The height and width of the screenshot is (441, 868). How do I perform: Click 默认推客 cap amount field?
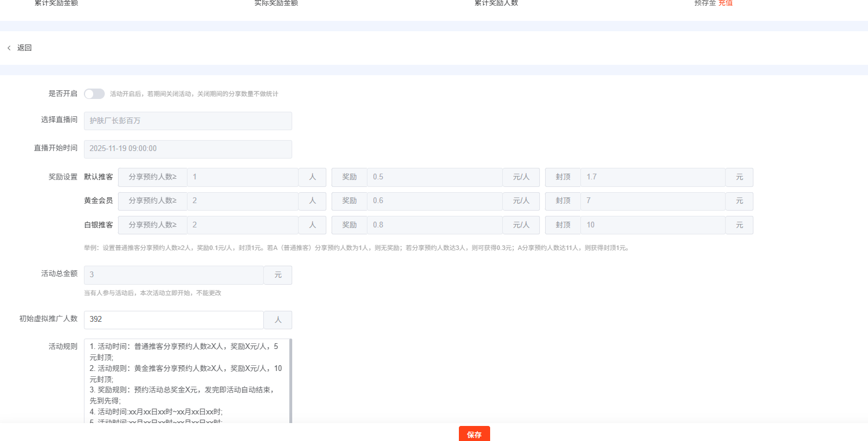click(652, 177)
